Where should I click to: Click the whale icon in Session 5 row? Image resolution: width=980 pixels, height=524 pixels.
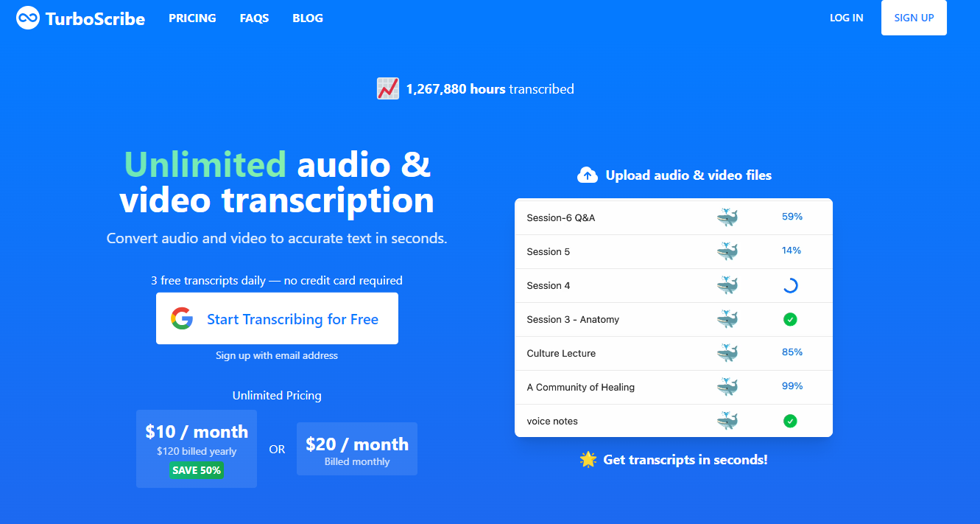point(727,251)
